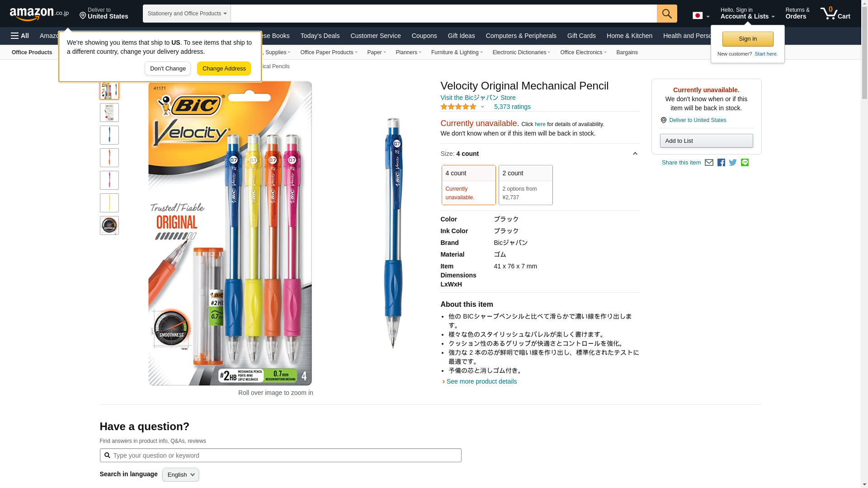Click the Change Address button
The width and height of the screenshot is (868, 488).
tap(224, 69)
